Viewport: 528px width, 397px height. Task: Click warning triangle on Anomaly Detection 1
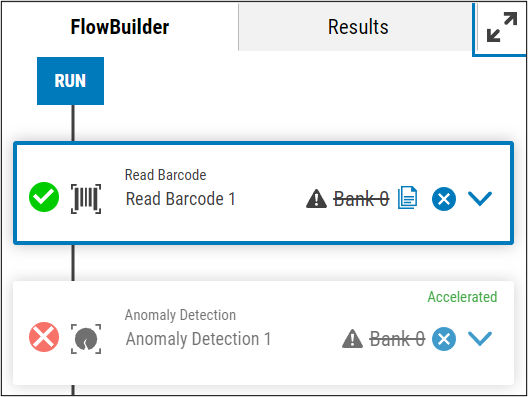(x=352, y=339)
